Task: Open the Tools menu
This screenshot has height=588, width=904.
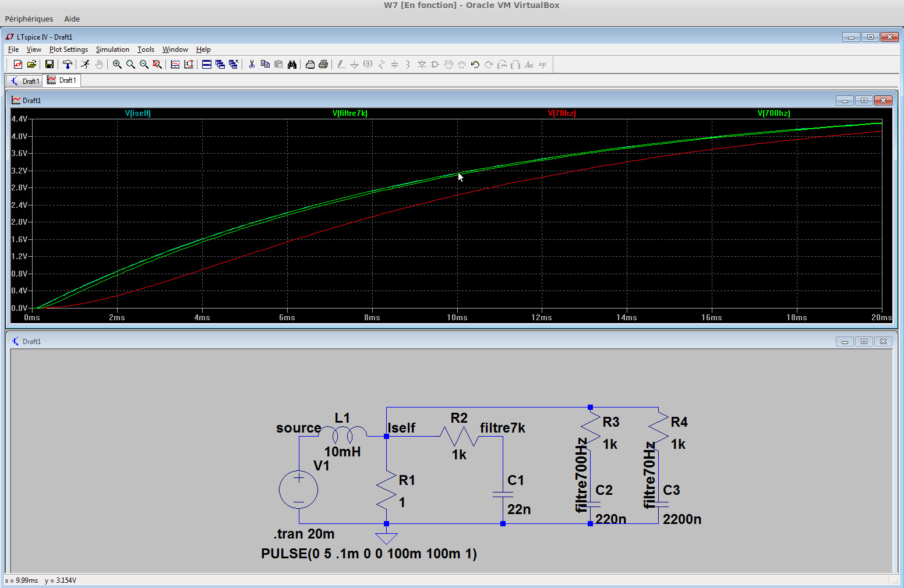Action: 146,49
